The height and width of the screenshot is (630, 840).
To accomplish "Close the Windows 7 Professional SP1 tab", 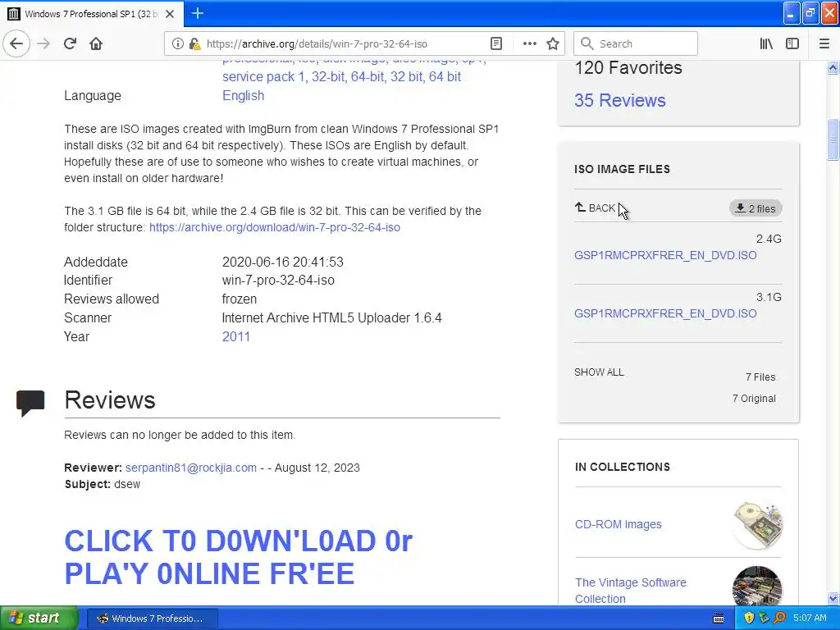I will tap(170, 14).
